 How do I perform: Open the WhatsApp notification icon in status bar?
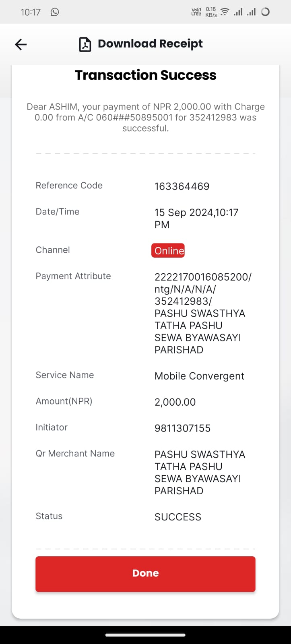55,12
